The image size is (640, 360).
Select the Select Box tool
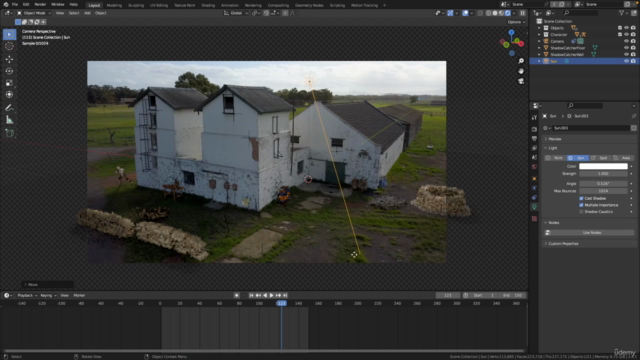pyautogui.click(x=9, y=34)
